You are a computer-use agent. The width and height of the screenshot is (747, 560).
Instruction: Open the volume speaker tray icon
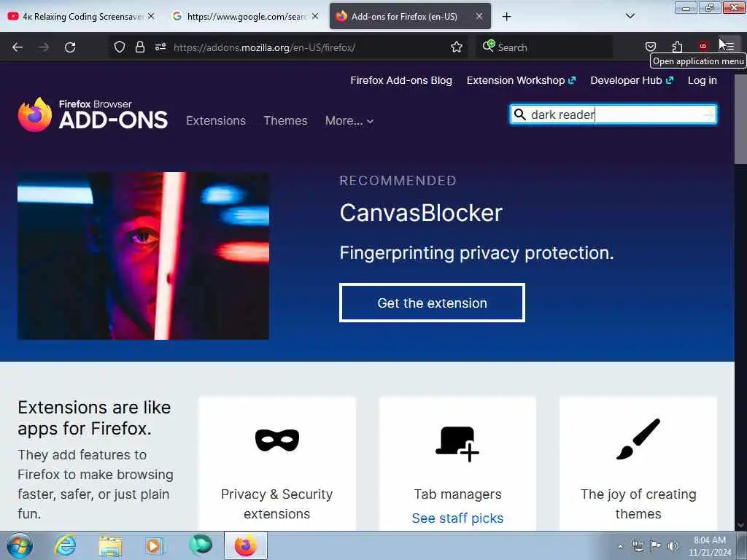click(673, 545)
